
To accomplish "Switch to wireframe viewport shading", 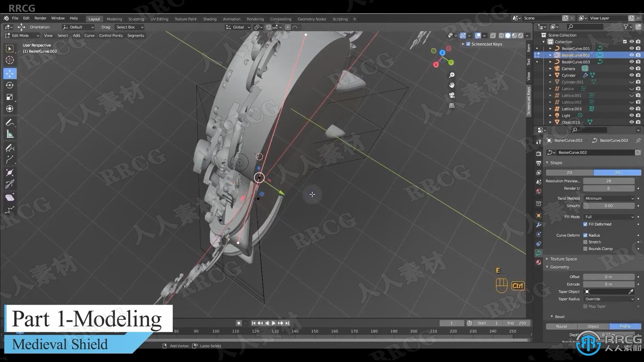I will 501,36.
